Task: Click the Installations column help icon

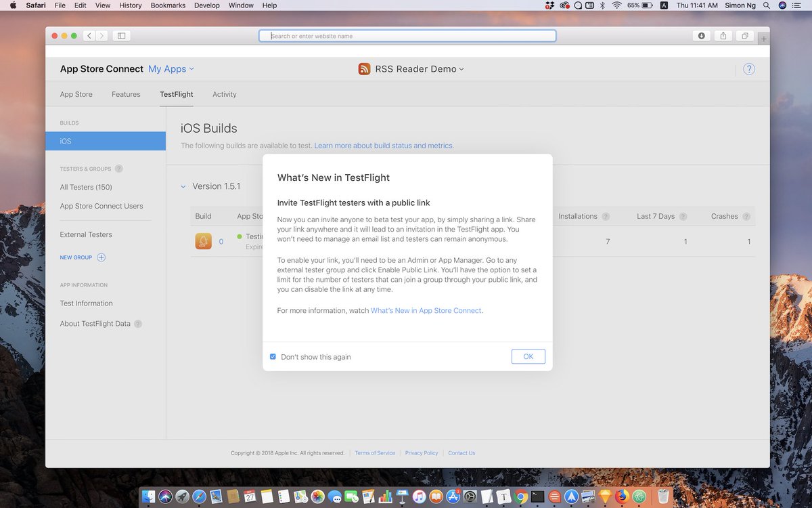Action: [606, 217]
